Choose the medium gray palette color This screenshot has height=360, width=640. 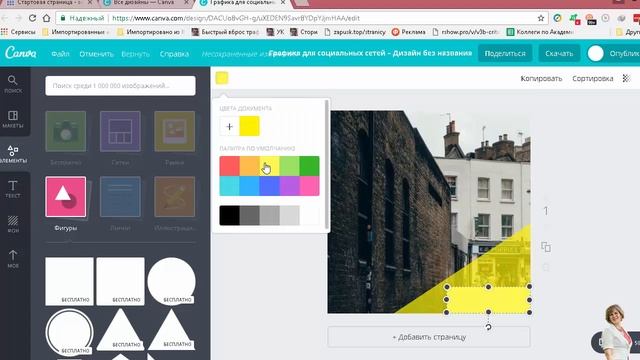pyautogui.click(x=269, y=216)
